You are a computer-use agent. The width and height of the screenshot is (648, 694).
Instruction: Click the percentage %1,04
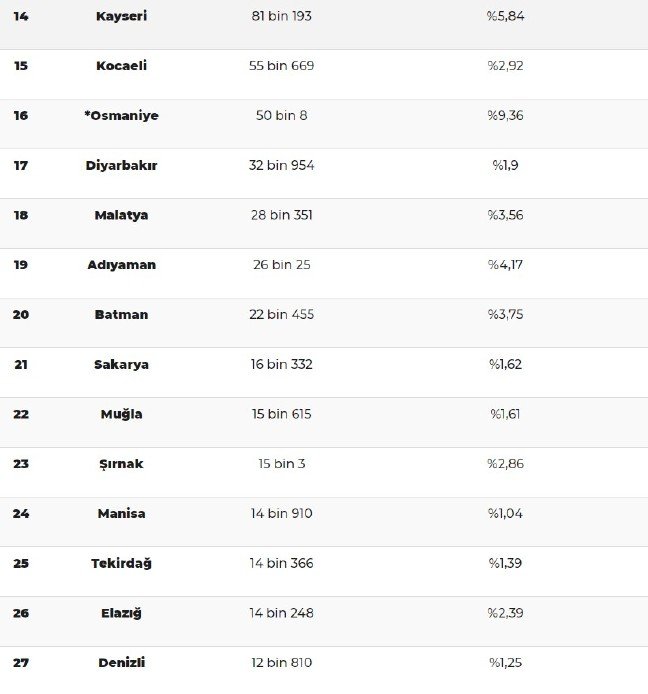(505, 513)
